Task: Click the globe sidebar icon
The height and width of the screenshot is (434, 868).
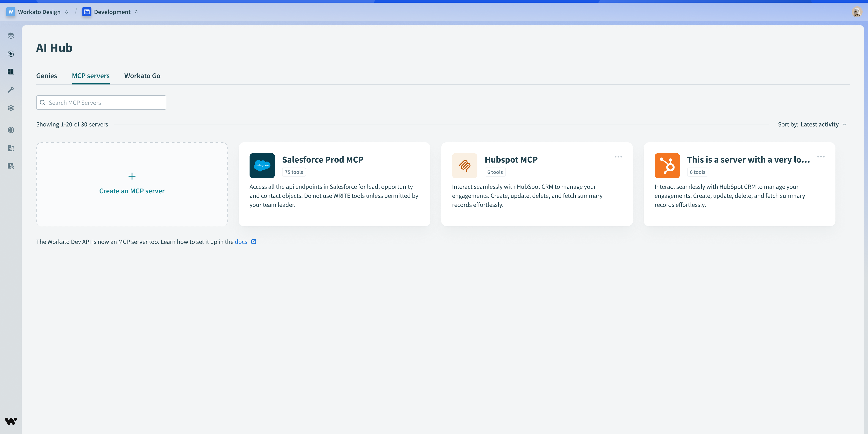Action: click(x=11, y=130)
